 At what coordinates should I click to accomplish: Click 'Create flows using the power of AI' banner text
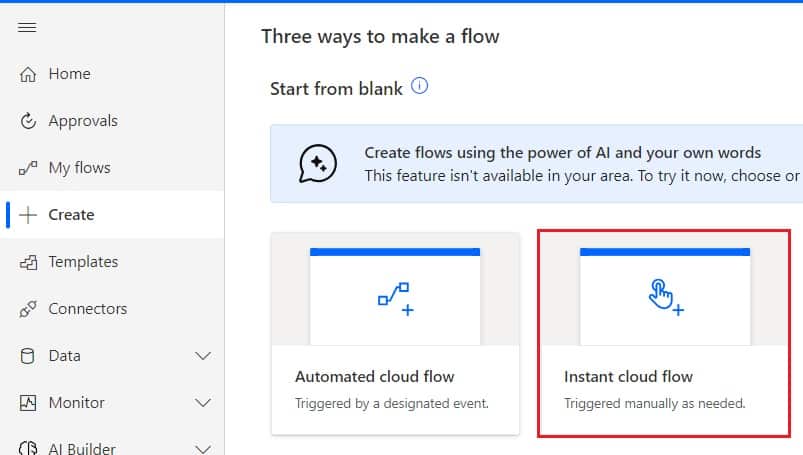pyautogui.click(x=562, y=153)
